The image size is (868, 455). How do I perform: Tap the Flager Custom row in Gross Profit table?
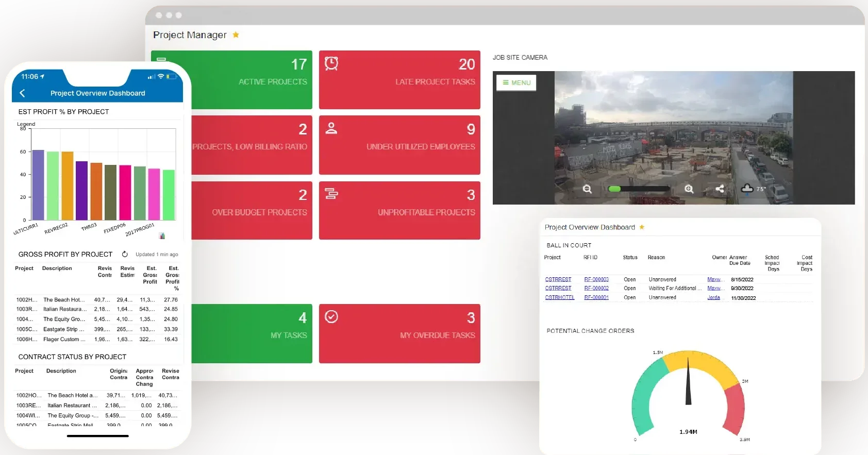[97, 339]
